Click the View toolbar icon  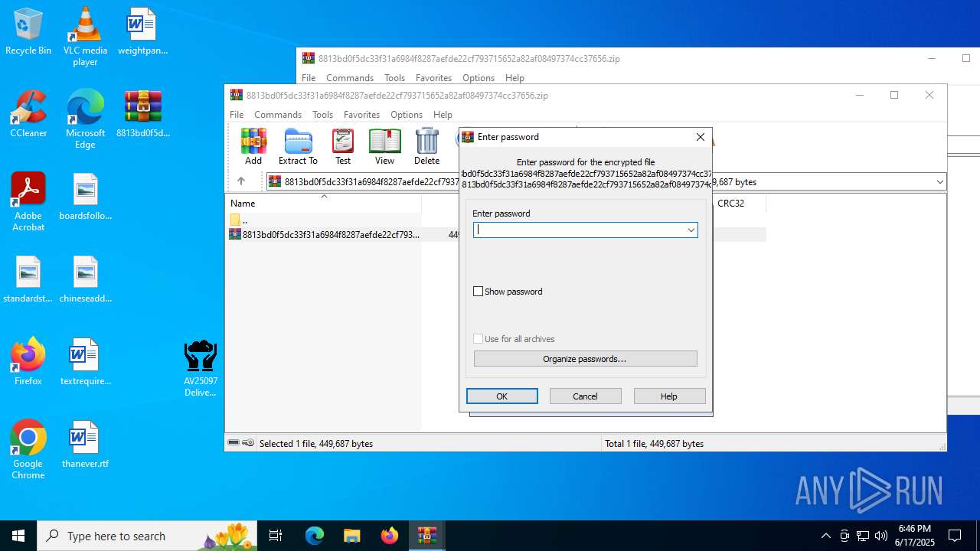click(384, 146)
